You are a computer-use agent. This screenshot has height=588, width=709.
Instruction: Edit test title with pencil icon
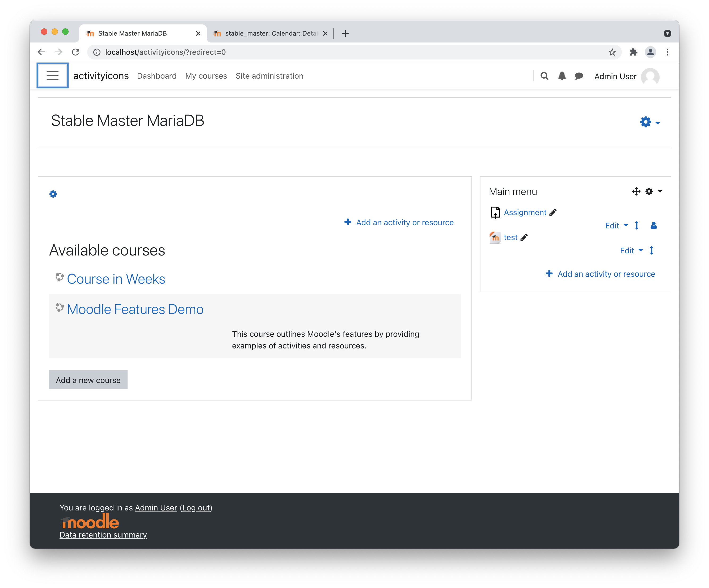(524, 237)
